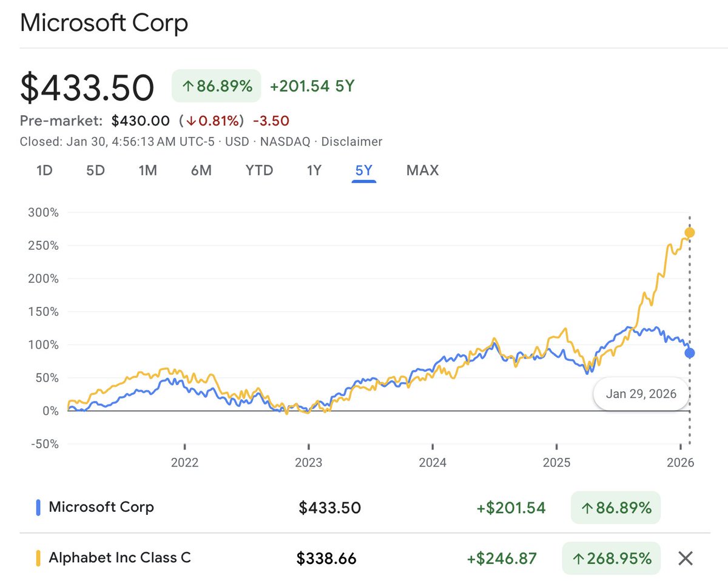Select the 1D time range tab
728x581 pixels.
pyautogui.click(x=44, y=170)
